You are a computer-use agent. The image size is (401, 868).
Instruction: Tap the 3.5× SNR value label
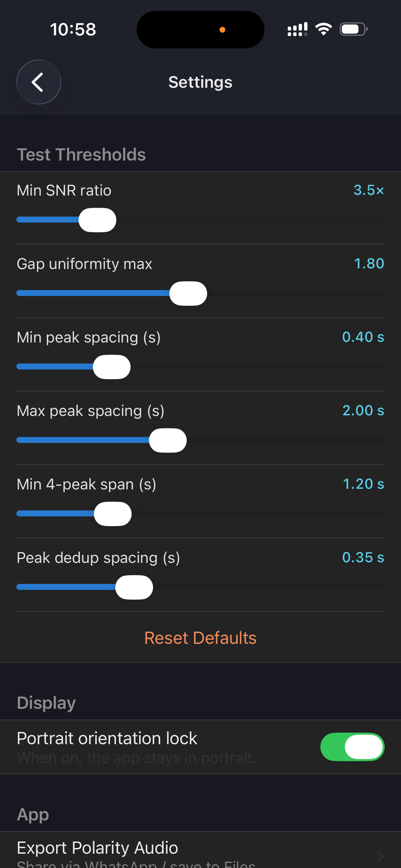[369, 190]
